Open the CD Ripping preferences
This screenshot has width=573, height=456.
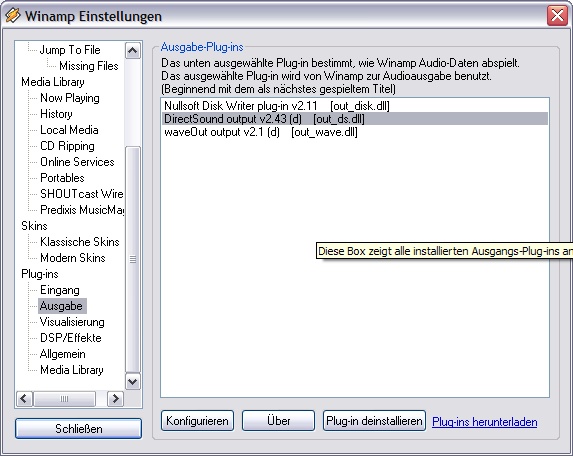pyautogui.click(x=67, y=146)
